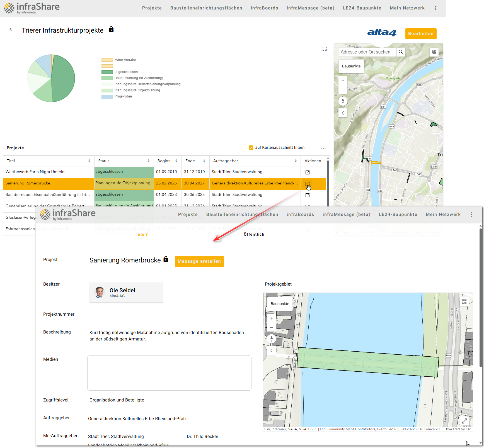484x448 pixels.
Task: Open the Projekte table options ellipsis menu
Action: coord(323,148)
